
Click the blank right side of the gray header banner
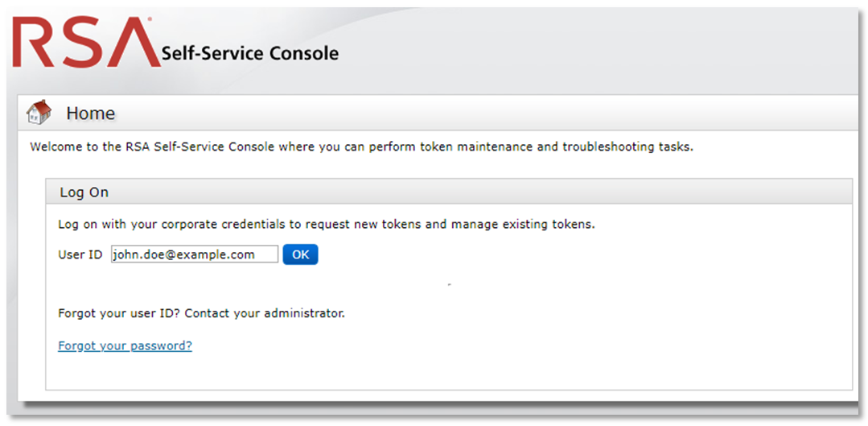tap(644, 48)
